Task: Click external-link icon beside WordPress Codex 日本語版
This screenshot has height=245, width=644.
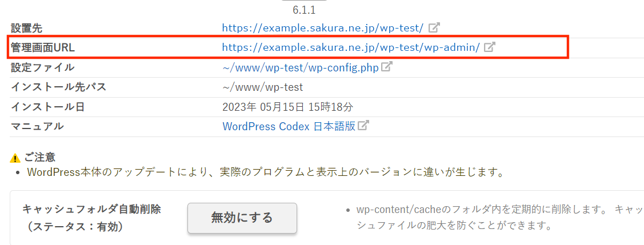Action: pos(363,126)
